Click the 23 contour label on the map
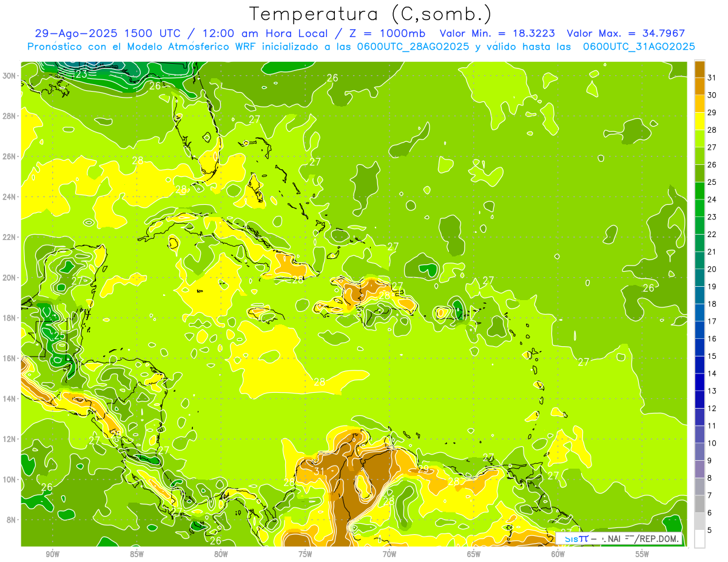728x562 pixels. click(81, 74)
